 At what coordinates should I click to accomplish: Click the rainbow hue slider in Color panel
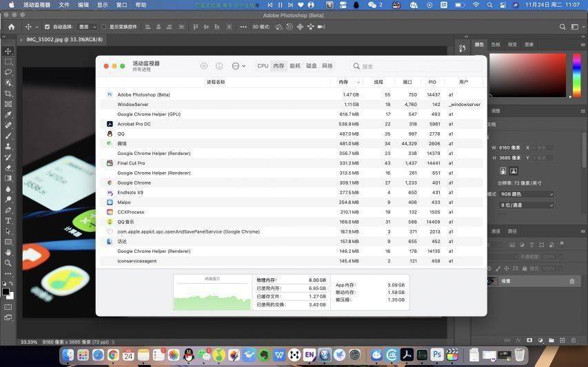pyautogui.click(x=577, y=75)
